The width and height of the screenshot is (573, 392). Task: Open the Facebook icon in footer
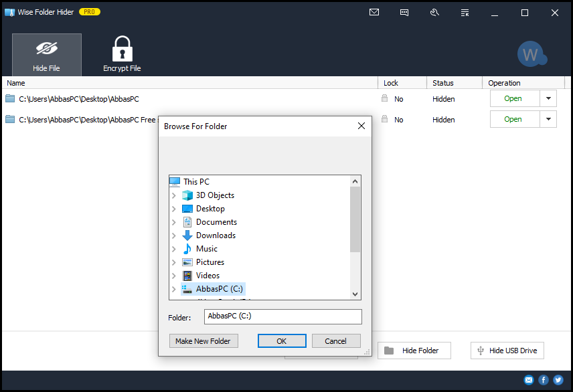click(544, 381)
